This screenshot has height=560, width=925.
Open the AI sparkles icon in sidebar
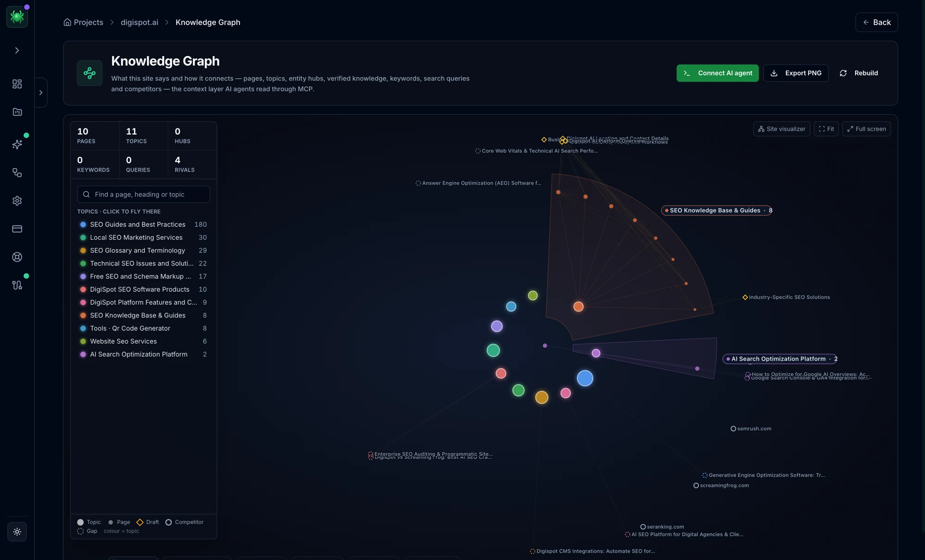coord(17,144)
